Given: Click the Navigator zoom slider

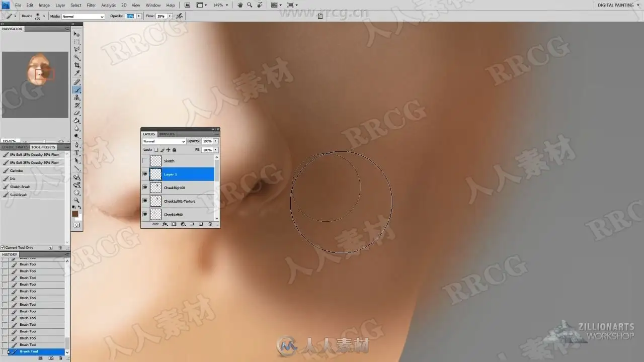Looking at the screenshot, I should tap(44, 141).
